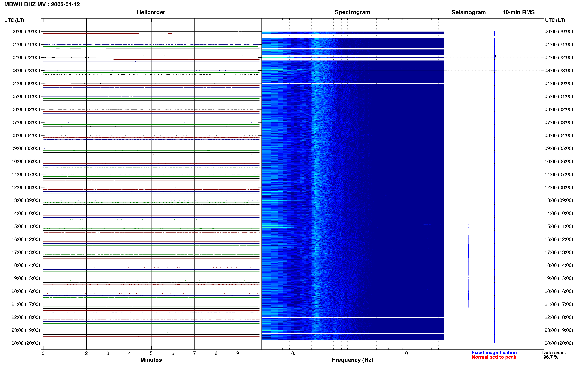Select the Minutes axis title
The image size is (588, 368).
(x=151, y=360)
